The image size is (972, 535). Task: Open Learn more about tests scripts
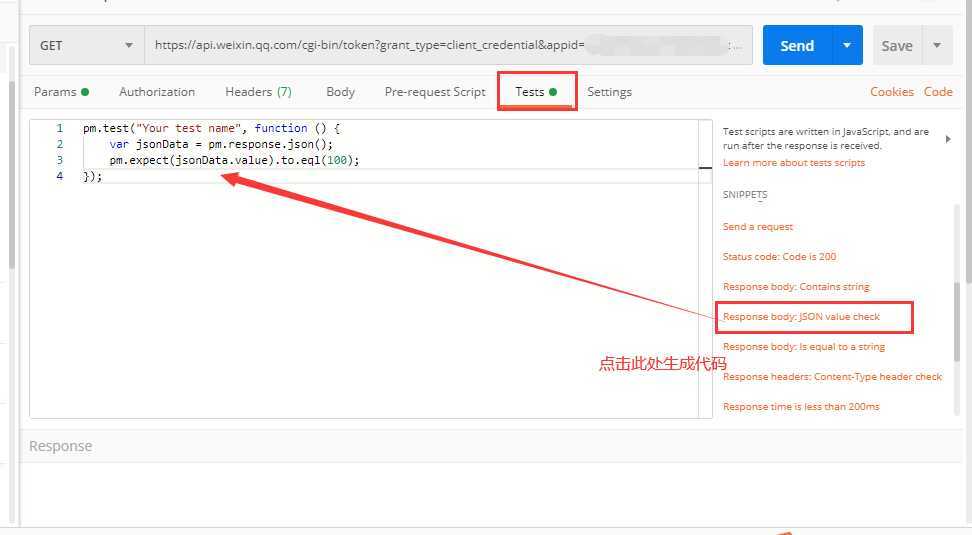click(x=793, y=162)
